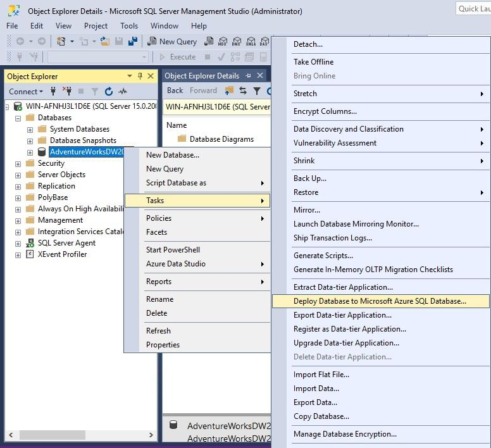The width and height of the screenshot is (491, 448).
Task: Click the Display Estimated Execution Plan icon
Action: point(235,57)
